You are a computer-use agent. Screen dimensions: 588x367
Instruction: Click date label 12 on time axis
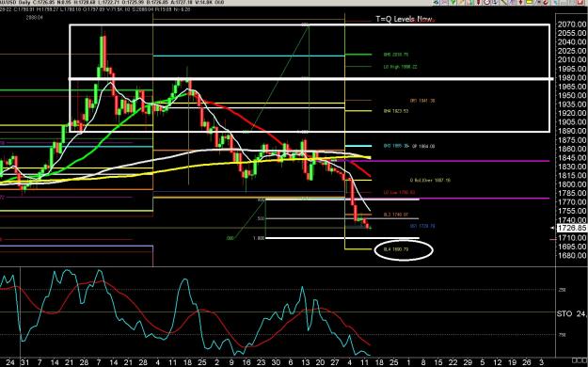tap(498, 362)
